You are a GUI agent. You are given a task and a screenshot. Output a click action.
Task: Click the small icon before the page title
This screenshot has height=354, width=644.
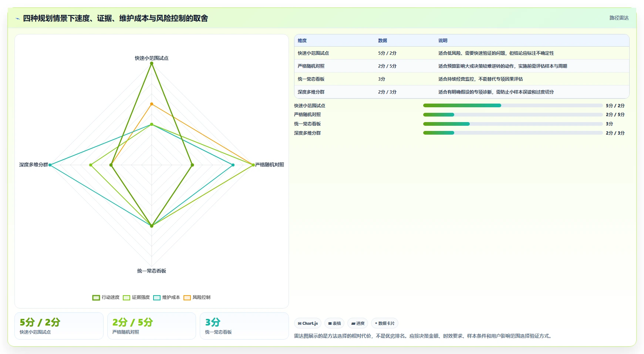click(x=17, y=18)
